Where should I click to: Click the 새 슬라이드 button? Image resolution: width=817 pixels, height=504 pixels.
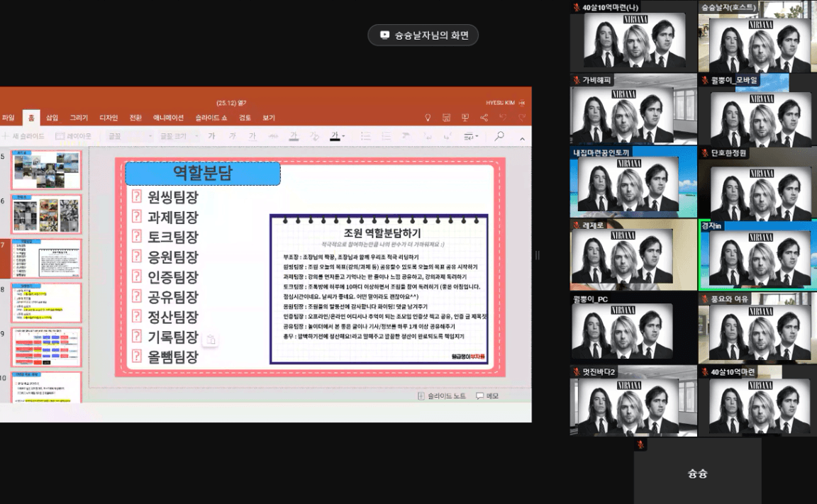(25, 136)
